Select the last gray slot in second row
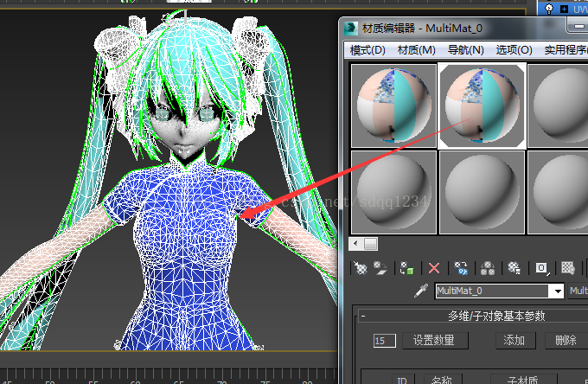The width and height of the screenshot is (588, 384). coord(559,192)
